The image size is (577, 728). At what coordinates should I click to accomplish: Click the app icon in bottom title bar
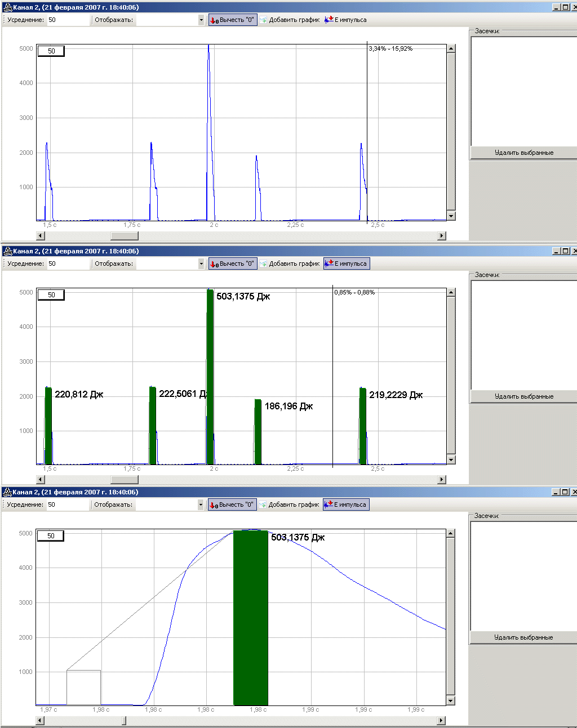pos(7,492)
